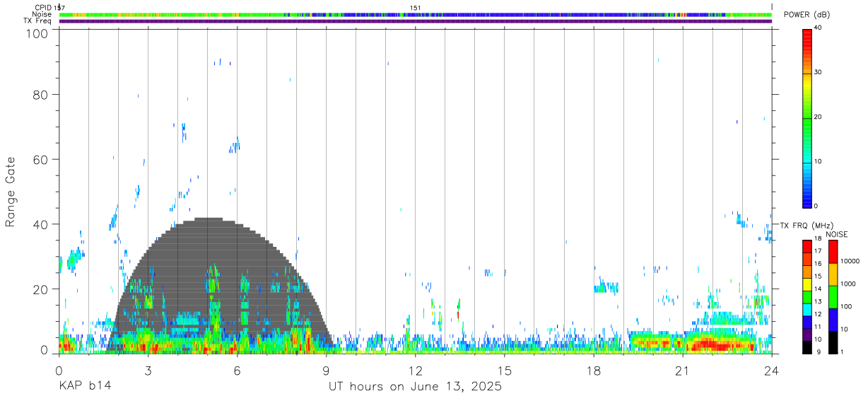Image resolution: width=868 pixels, height=401 pixels.
Task: Click the 'CPID' label at top left
Action: (44, 8)
